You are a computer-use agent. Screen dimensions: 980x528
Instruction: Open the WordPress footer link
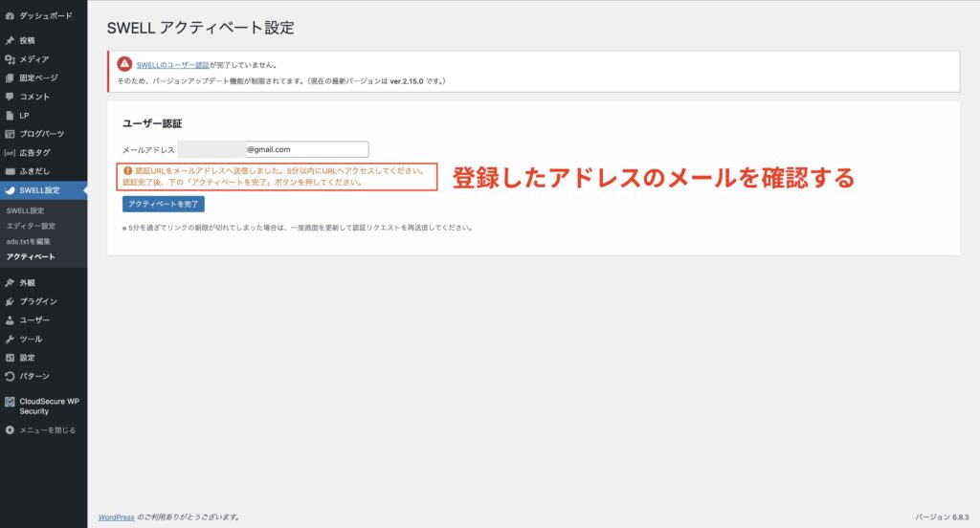click(115, 517)
